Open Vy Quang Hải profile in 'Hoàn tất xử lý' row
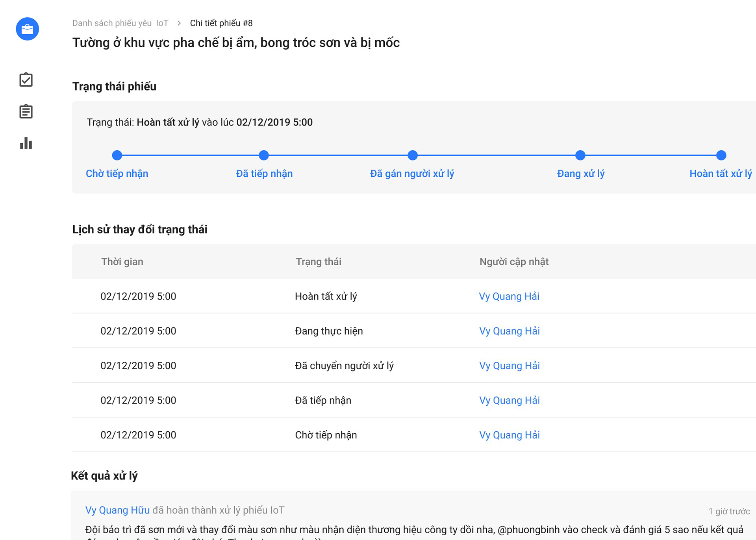Screen dimensions: 756x540 coord(509,296)
